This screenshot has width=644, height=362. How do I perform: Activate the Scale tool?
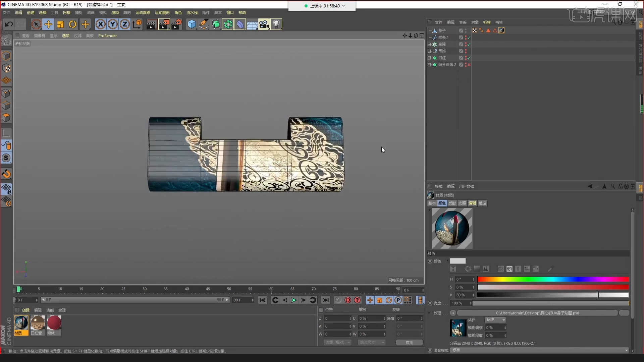pyautogui.click(x=60, y=24)
